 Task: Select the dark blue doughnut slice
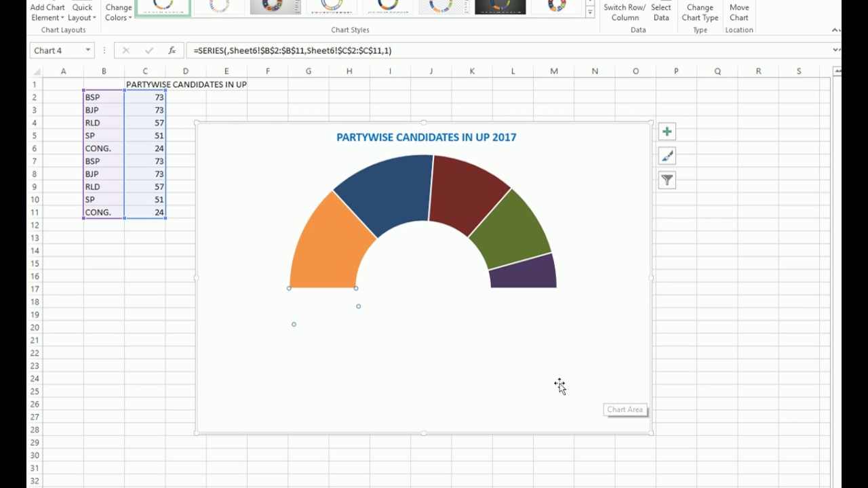point(390,192)
